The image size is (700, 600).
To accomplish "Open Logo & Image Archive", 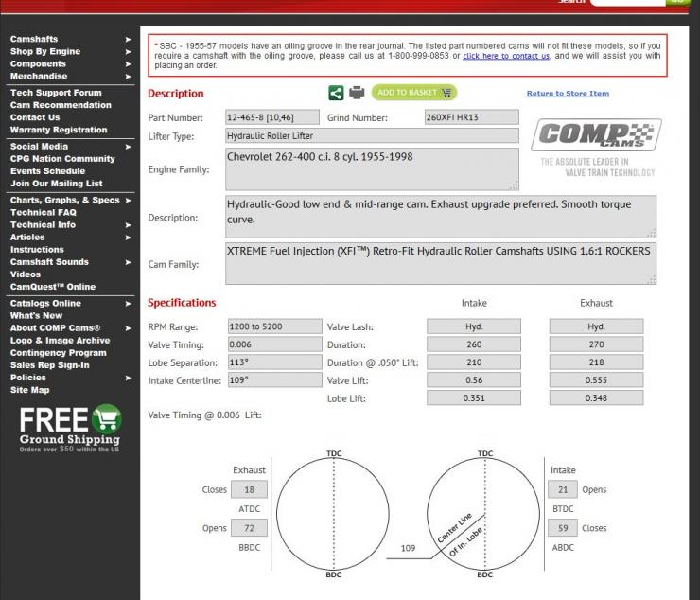I will [60, 341].
